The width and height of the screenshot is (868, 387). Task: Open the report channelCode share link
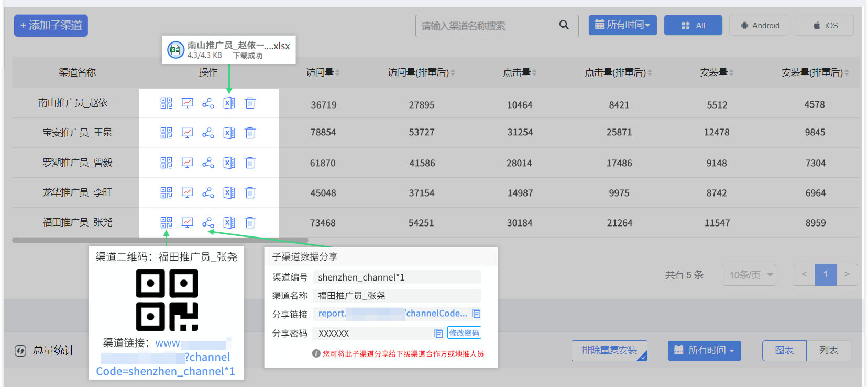click(x=392, y=314)
